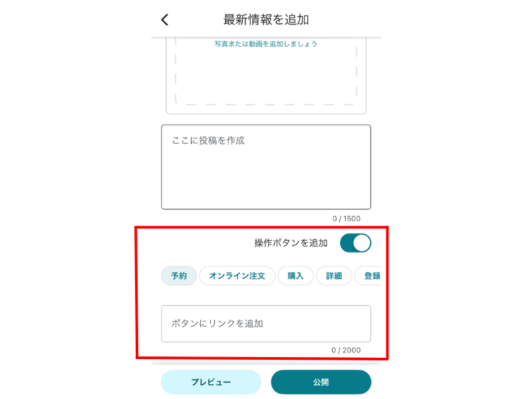The height and width of the screenshot is (399, 532).
Task: Click the rounded photo card's bottom border
Action: tap(266, 114)
